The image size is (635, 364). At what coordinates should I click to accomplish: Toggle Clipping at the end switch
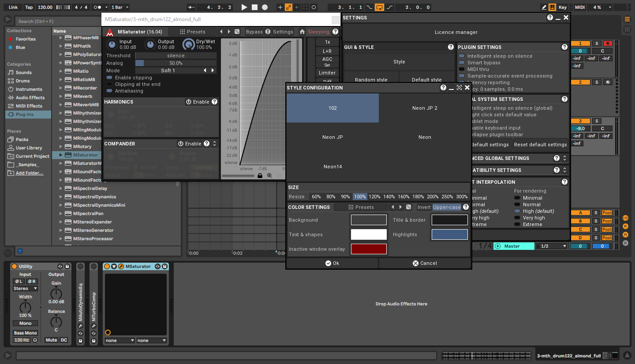click(x=109, y=84)
